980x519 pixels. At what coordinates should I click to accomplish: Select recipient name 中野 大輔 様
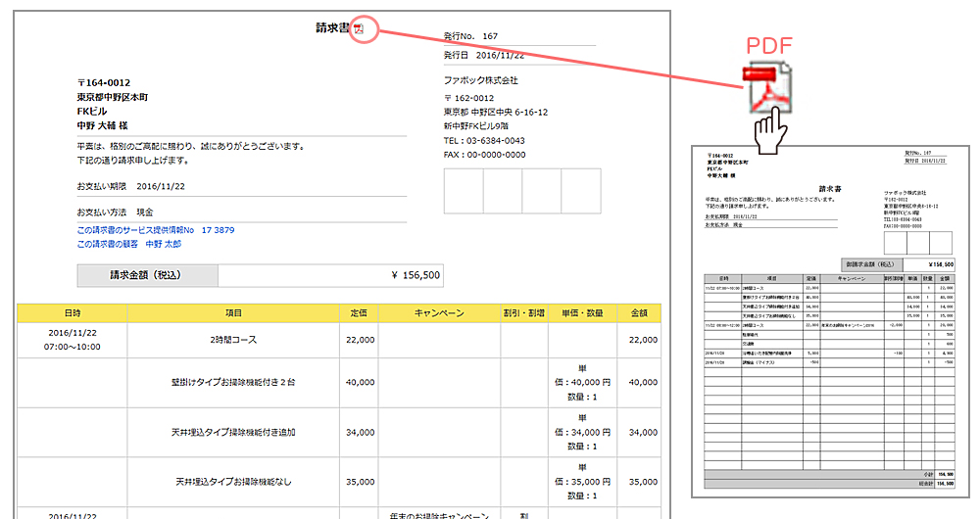103,125
